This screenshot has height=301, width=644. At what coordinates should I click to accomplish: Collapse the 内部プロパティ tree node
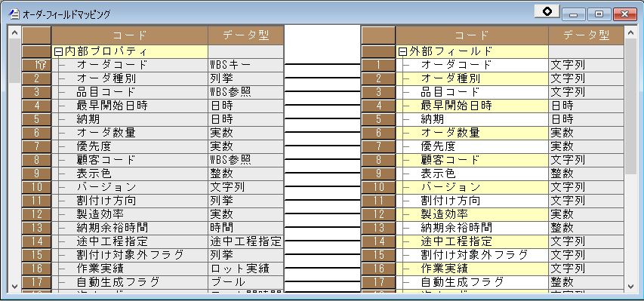click(58, 52)
